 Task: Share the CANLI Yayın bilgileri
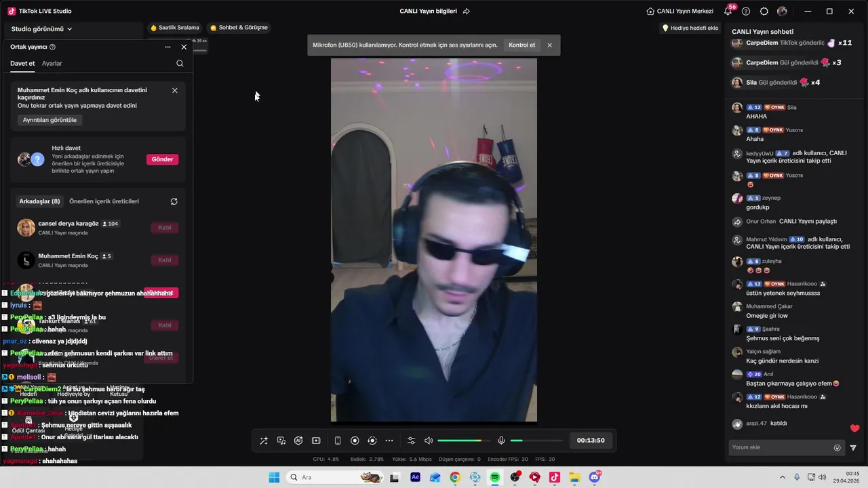tap(466, 11)
